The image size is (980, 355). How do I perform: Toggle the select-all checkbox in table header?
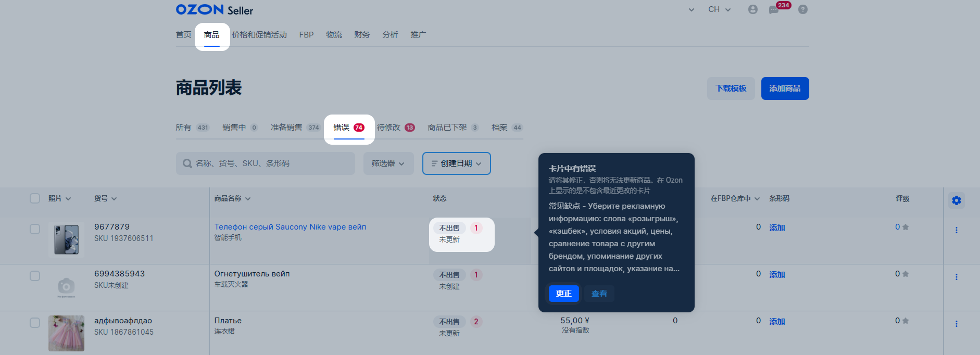[35, 198]
